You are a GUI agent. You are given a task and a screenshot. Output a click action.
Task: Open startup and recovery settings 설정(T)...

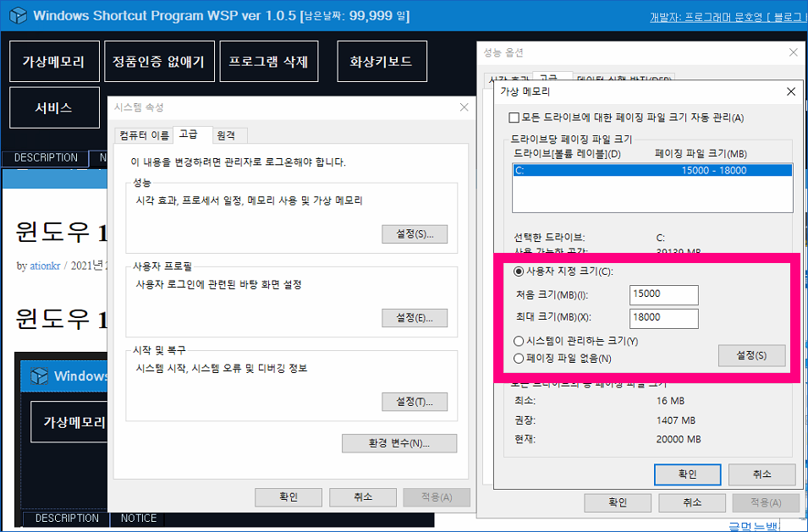(x=415, y=403)
